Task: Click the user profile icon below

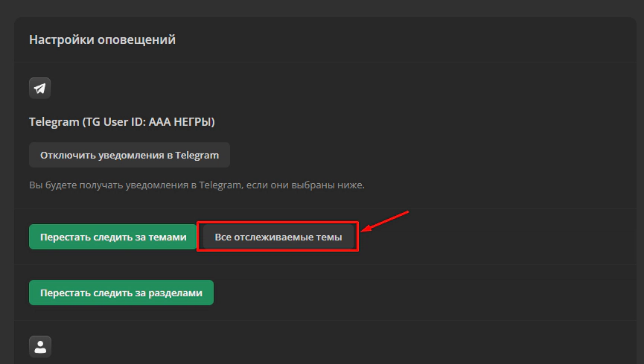Action: click(40, 346)
